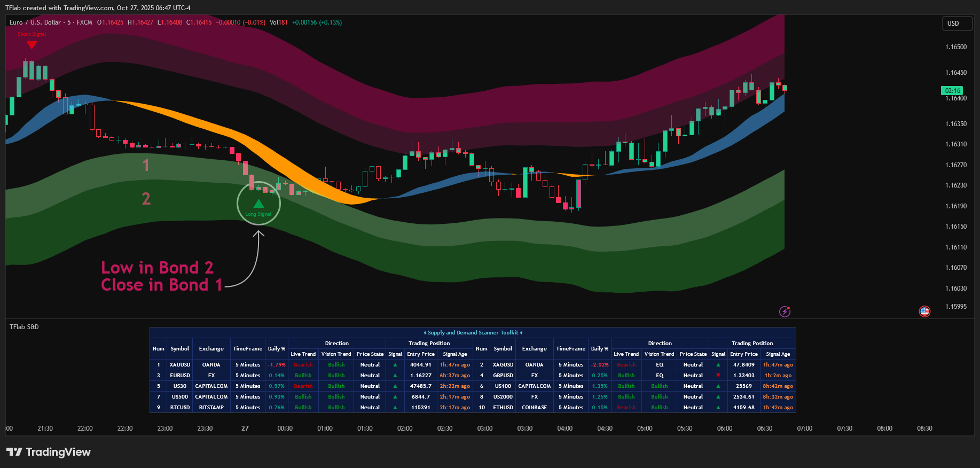Image resolution: width=980 pixels, height=468 pixels.
Task: Select the US500 symbol cell
Action: tap(180, 397)
